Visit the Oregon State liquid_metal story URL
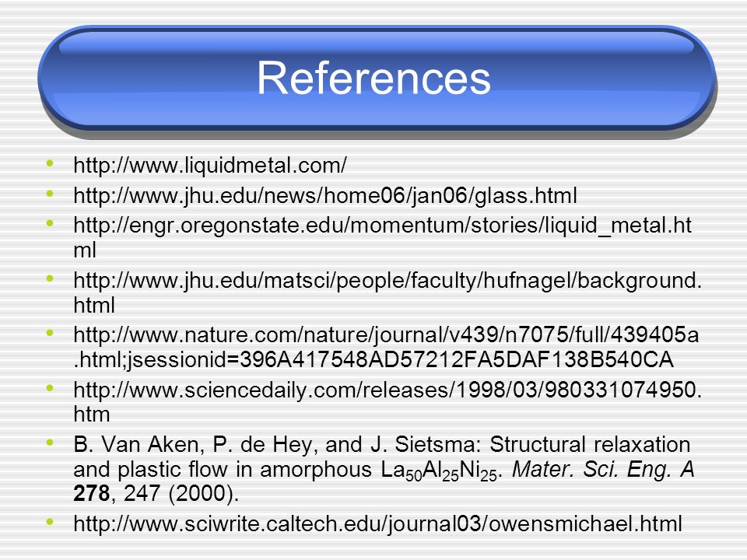 (x=382, y=237)
